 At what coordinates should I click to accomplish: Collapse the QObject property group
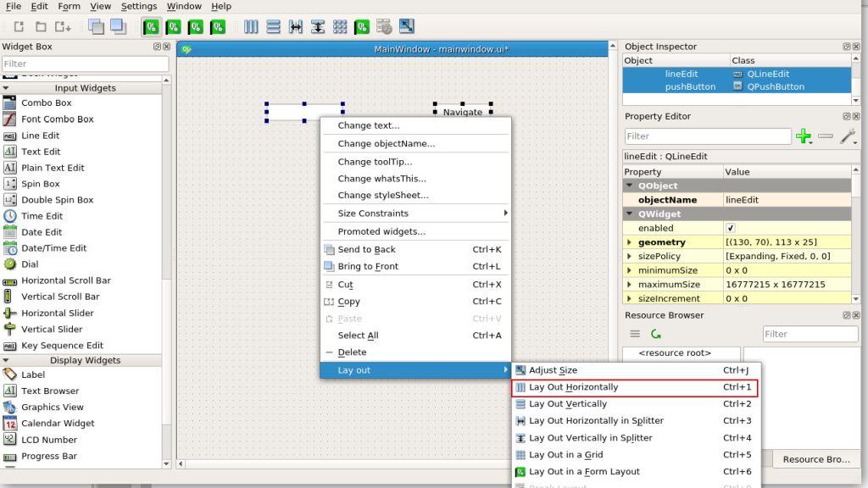click(630, 186)
